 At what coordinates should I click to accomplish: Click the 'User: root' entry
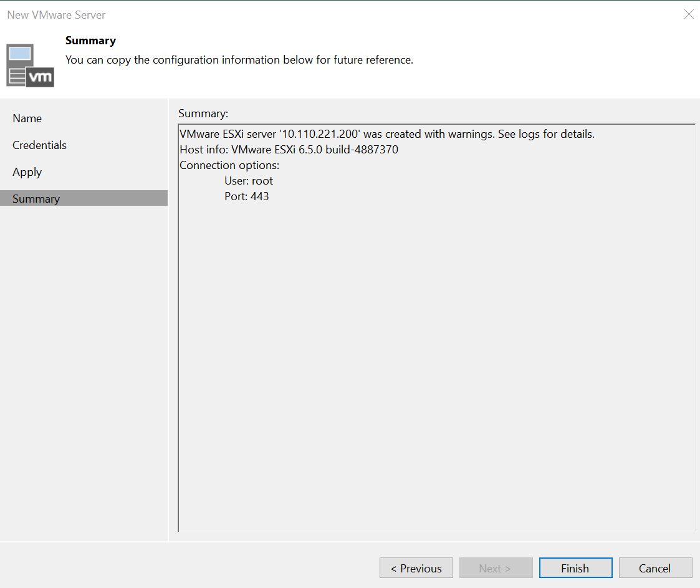click(x=249, y=181)
